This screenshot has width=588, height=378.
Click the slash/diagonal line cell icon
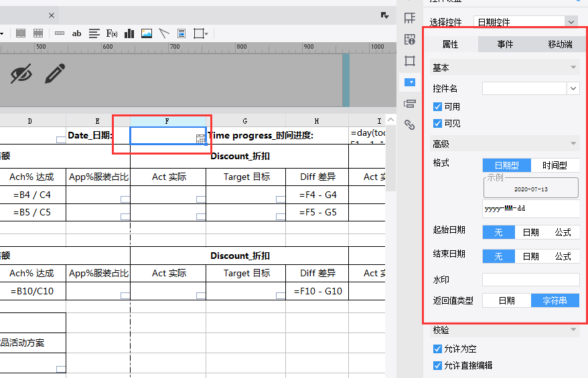point(164,33)
